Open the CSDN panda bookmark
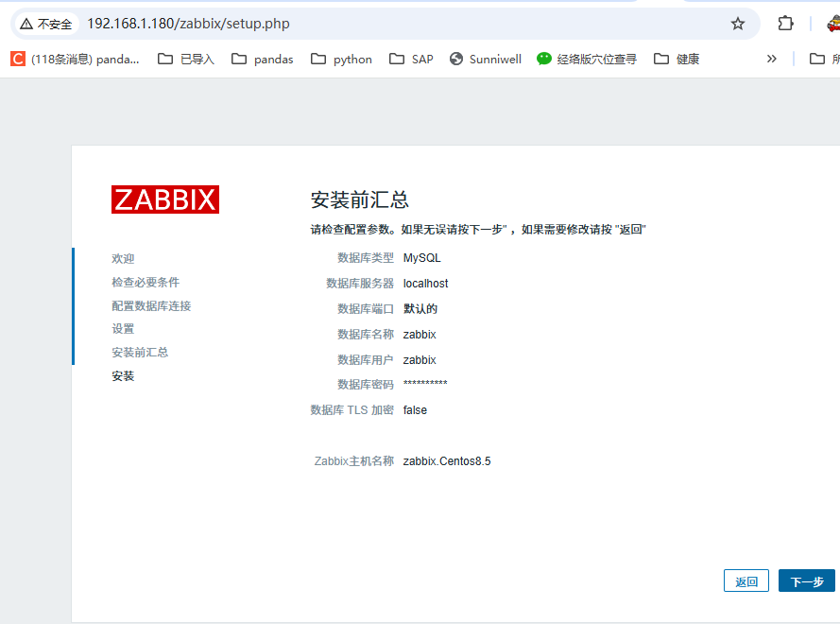Viewport: 840px width, 624px height. pyautogui.click(x=75, y=59)
